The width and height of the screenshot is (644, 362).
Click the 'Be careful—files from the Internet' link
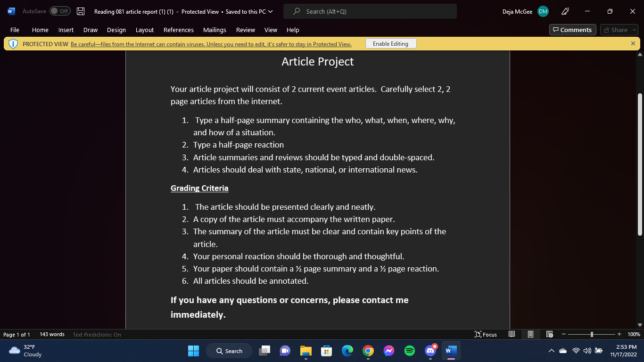211,44
